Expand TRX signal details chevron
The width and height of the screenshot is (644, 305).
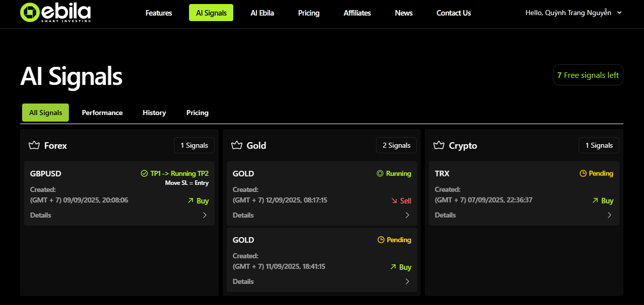click(x=609, y=215)
